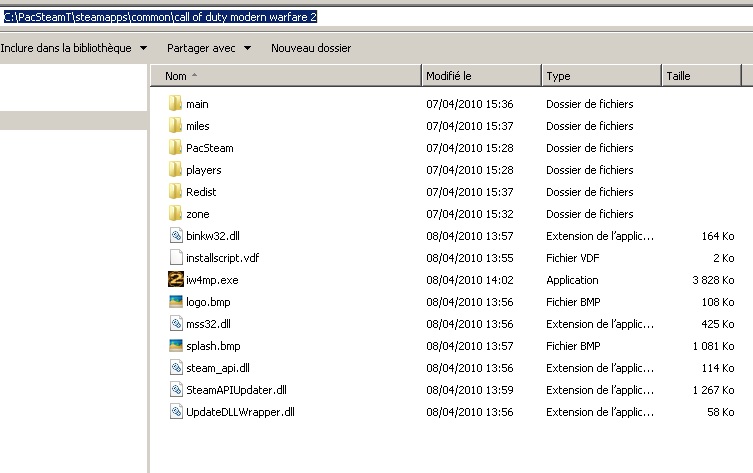Select the file name installscript.vdf
This screenshot has width=753, height=473.
223,258
